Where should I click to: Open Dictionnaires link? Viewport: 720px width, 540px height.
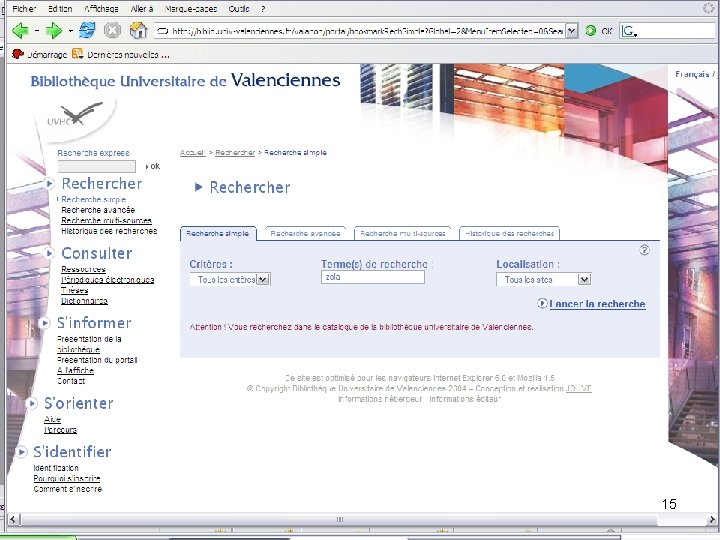tap(84, 301)
